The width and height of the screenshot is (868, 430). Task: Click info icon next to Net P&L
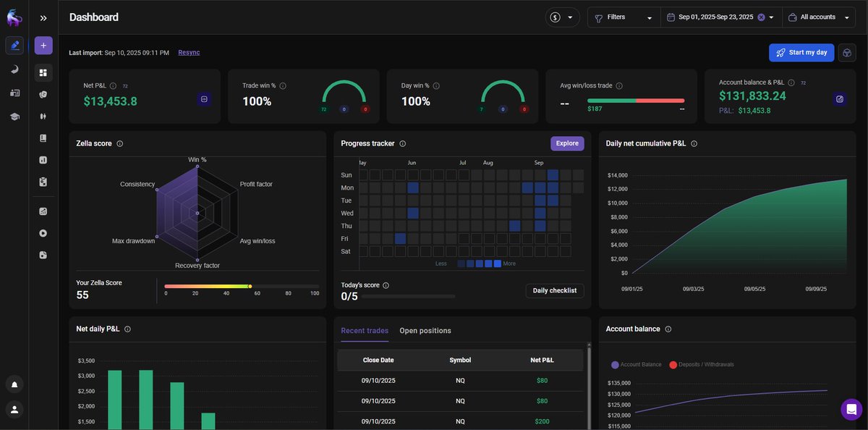click(x=113, y=85)
